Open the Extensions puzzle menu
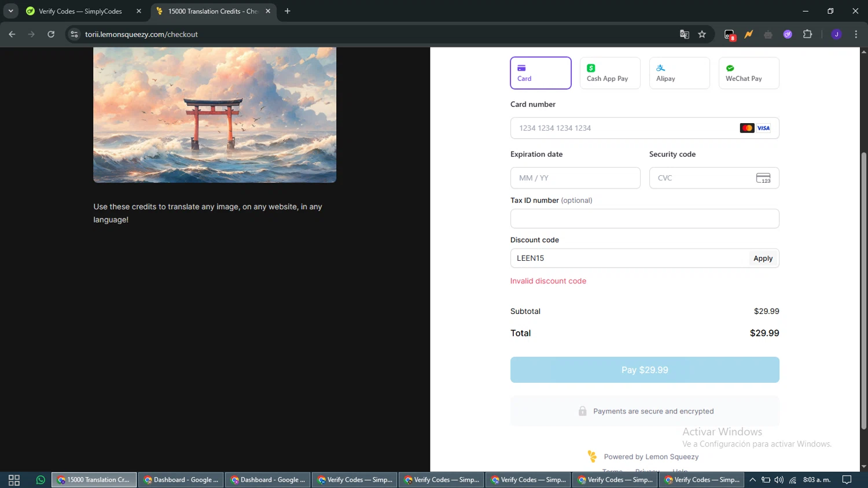The height and width of the screenshot is (488, 868). tap(808, 34)
